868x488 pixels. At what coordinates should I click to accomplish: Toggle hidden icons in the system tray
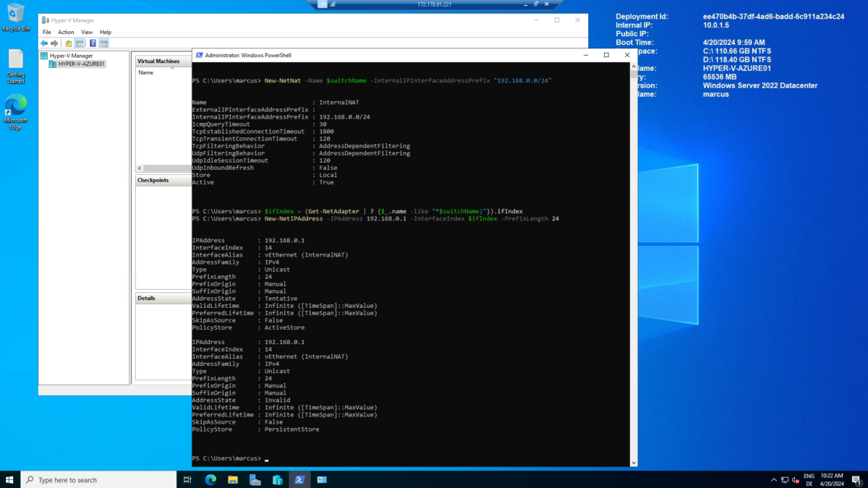click(x=773, y=479)
